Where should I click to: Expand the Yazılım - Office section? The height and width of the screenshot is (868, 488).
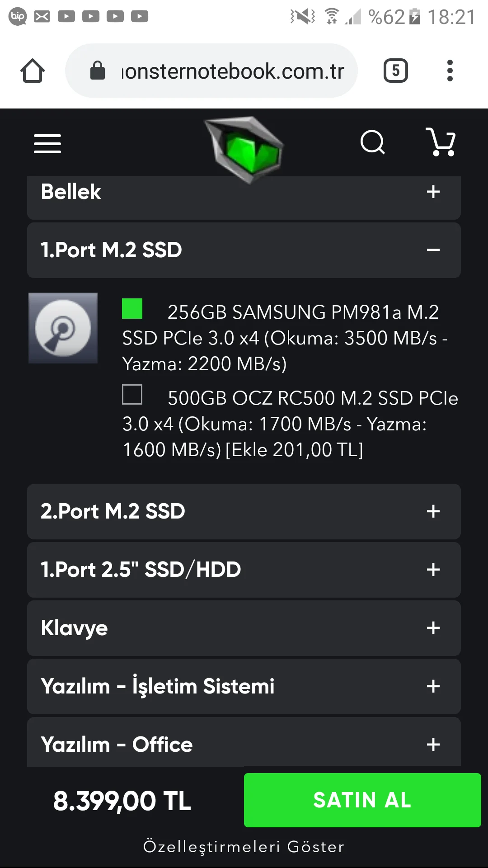(433, 744)
